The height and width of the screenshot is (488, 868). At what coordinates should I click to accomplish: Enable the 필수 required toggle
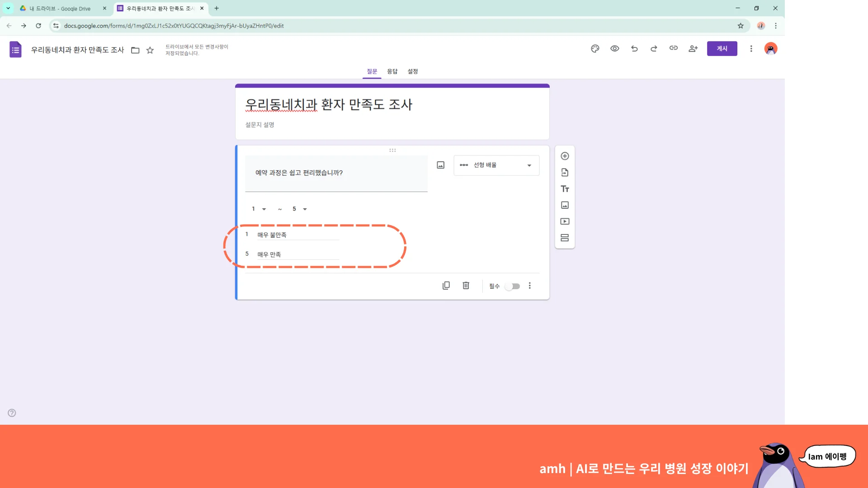[512, 286]
